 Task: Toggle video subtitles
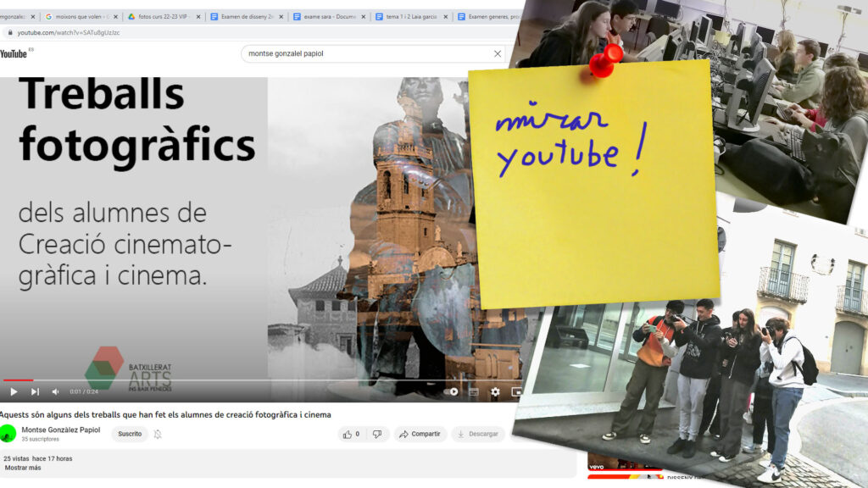[474, 391]
